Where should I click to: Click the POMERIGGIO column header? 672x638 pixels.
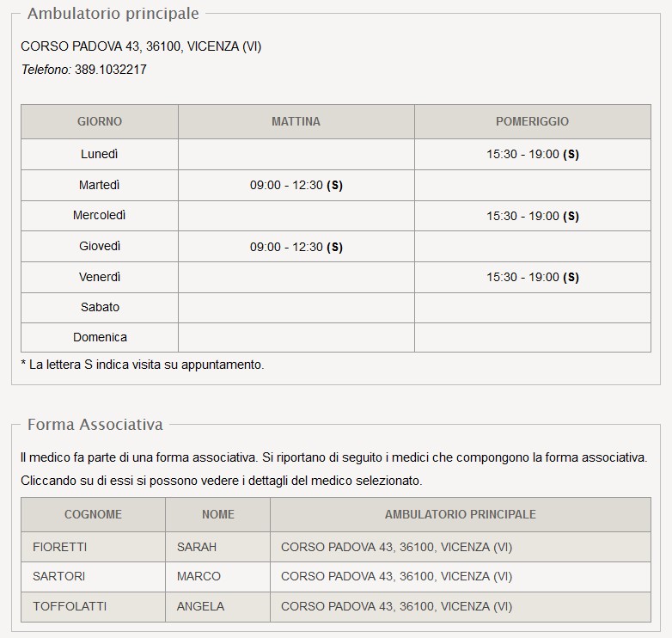[532, 121]
